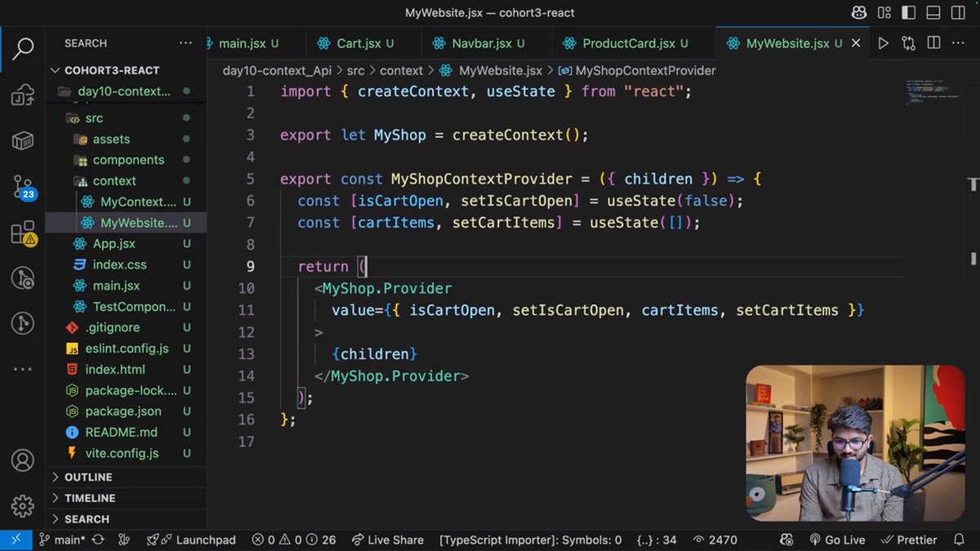The image size is (980, 551).
Task: Click day10-context_Api breadcrumb segment
Action: click(277, 71)
